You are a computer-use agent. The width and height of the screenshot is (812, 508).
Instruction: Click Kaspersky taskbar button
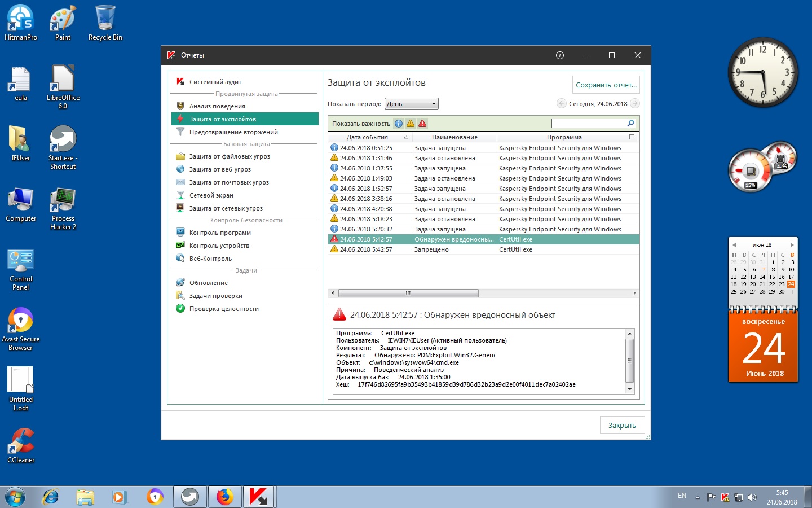[258, 497]
